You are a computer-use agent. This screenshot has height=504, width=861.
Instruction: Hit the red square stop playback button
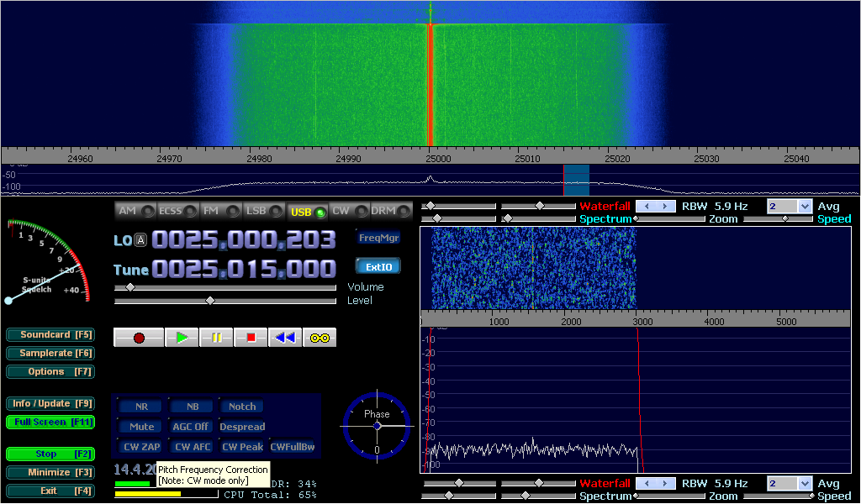point(251,338)
